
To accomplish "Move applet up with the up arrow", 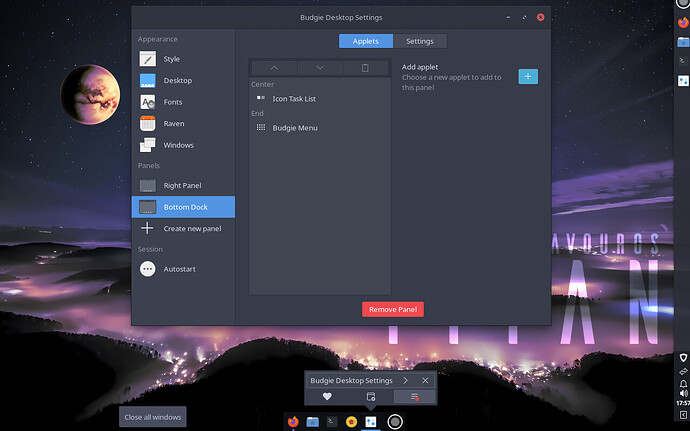I will (274, 68).
